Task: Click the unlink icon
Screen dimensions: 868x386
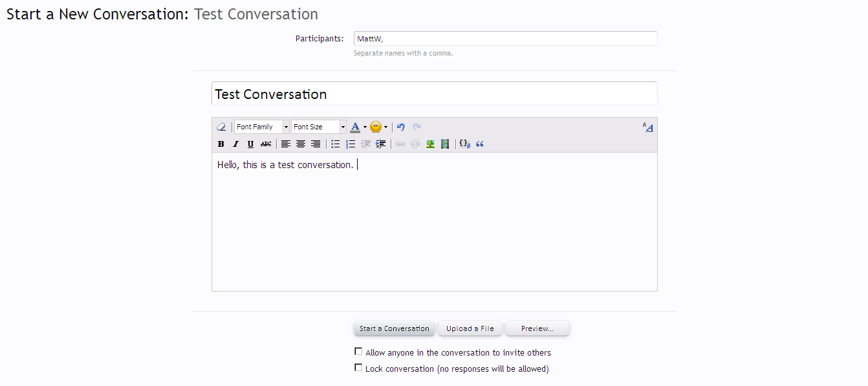Action: pyautogui.click(x=415, y=144)
